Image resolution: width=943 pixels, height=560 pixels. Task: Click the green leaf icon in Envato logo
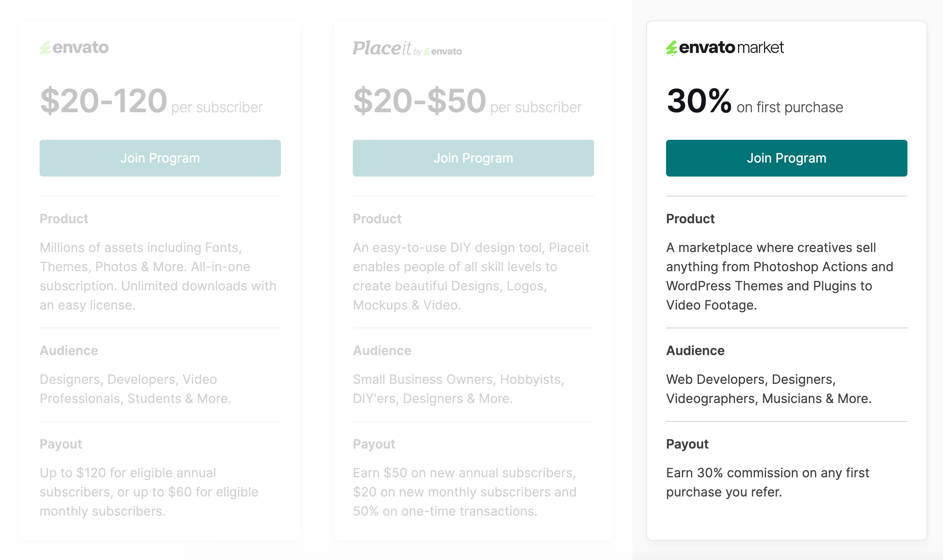click(45, 48)
